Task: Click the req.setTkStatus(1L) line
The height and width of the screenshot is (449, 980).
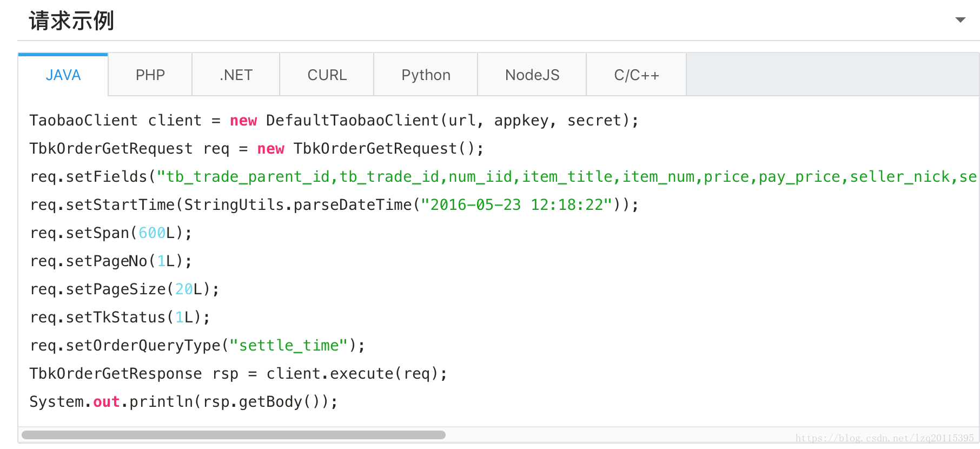Action: [x=120, y=317]
